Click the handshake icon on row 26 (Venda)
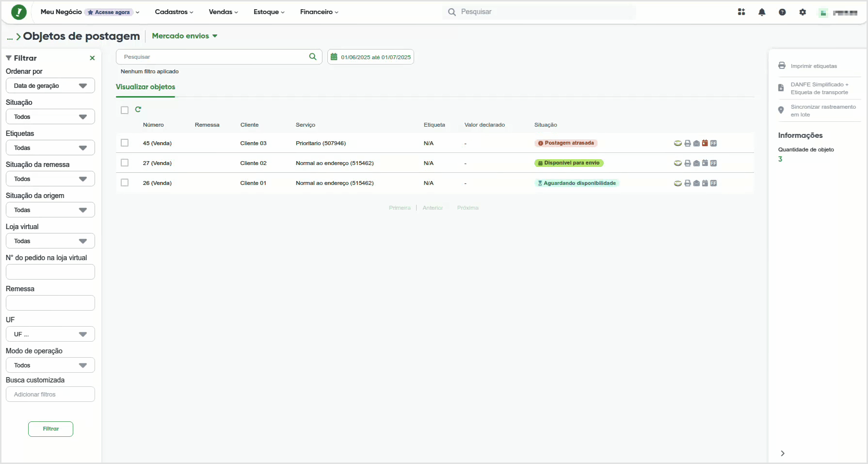 click(x=678, y=183)
